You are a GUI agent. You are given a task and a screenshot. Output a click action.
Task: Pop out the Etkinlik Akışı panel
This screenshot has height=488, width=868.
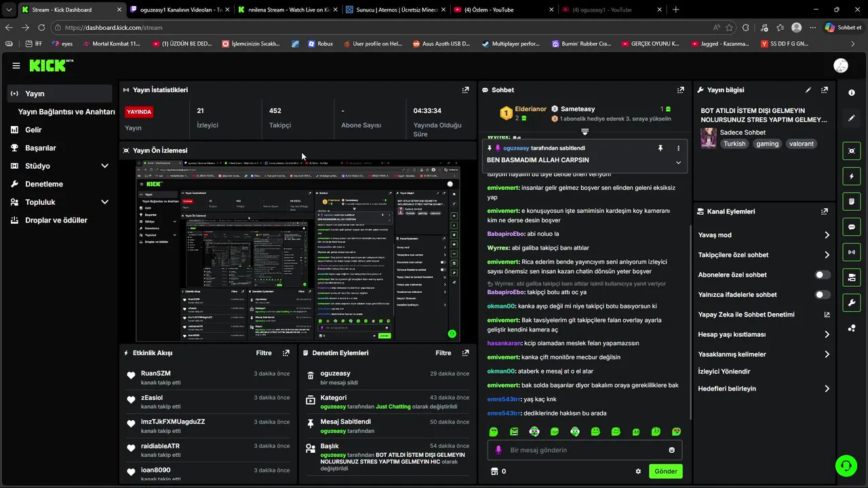[x=286, y=353]
